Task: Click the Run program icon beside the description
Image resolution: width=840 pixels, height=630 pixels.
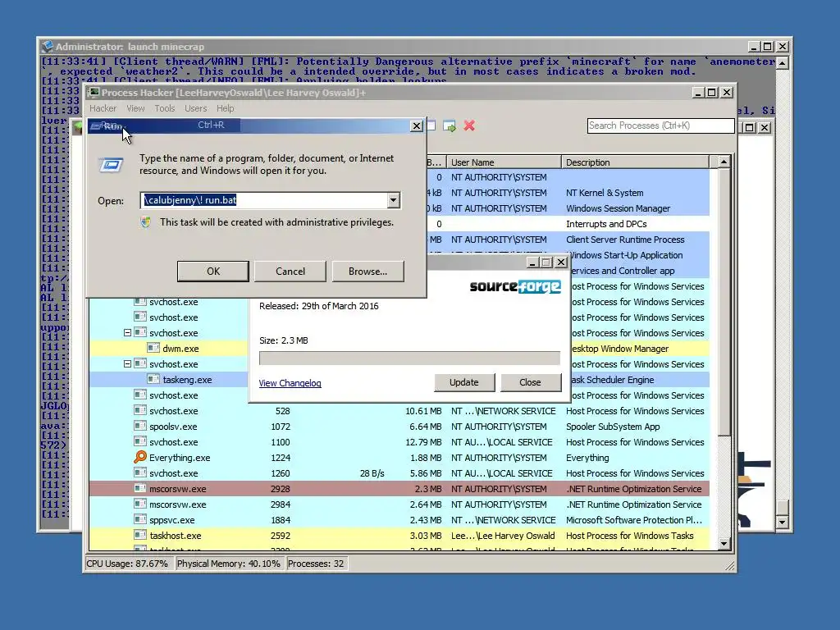Action: click(111, 164)
